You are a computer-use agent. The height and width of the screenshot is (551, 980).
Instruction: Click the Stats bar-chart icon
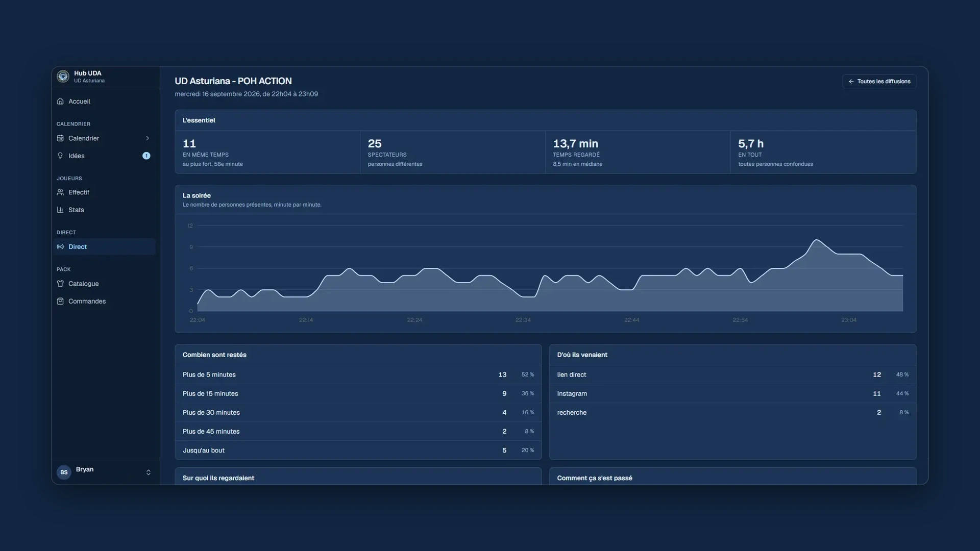[x=60, y=210]
